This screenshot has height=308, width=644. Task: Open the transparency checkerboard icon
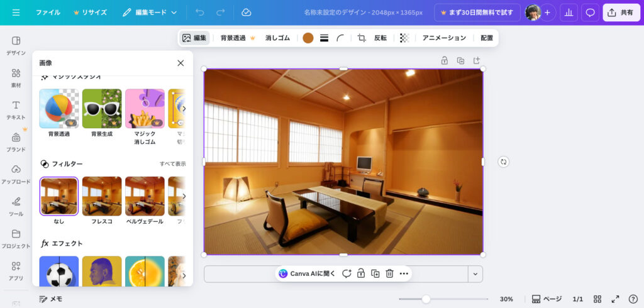404,38
